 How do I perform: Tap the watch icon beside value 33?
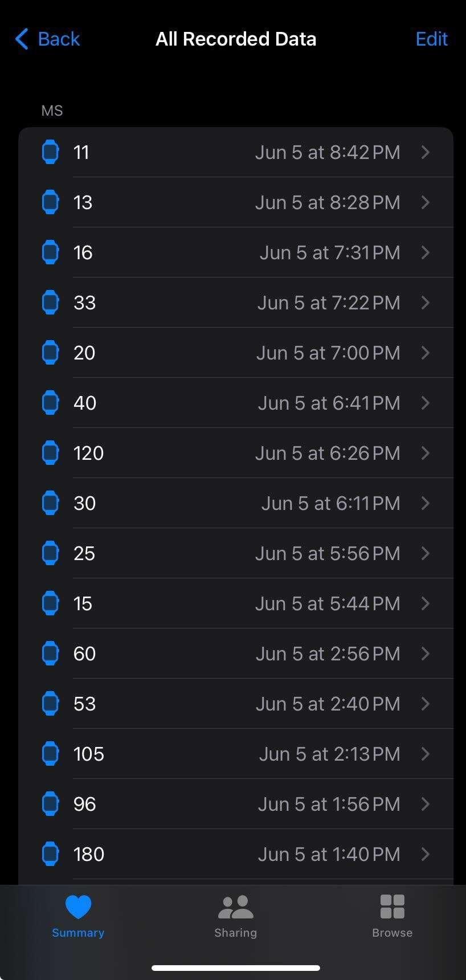51,303
